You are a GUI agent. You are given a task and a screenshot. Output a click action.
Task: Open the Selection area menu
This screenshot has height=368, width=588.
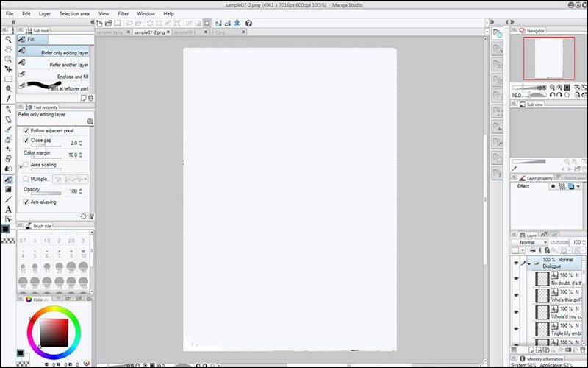74,13
